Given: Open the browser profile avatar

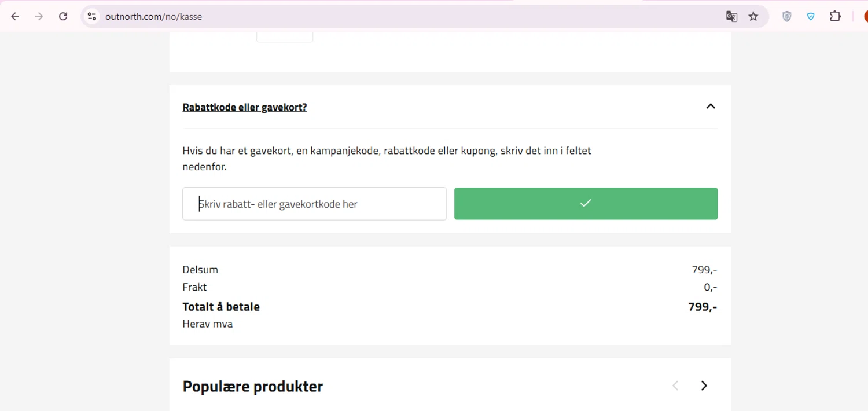Looking at the screenshot, I should coord(865,16).
